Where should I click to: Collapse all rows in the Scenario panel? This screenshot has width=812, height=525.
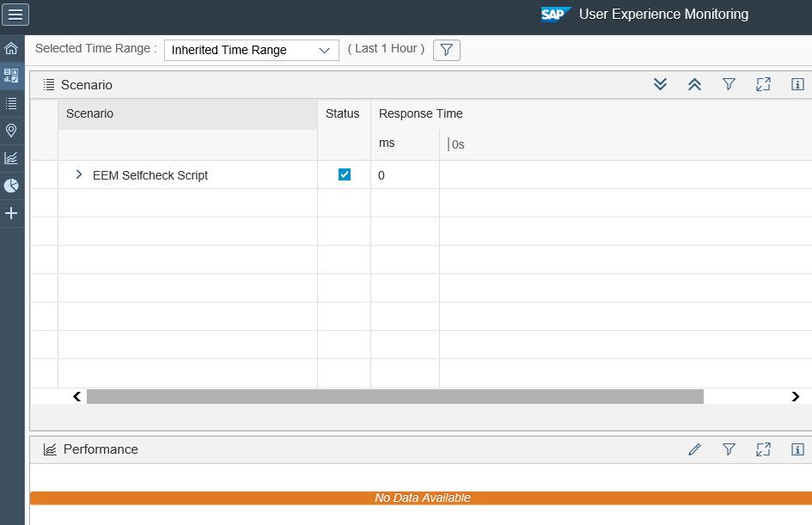(694, 84)
